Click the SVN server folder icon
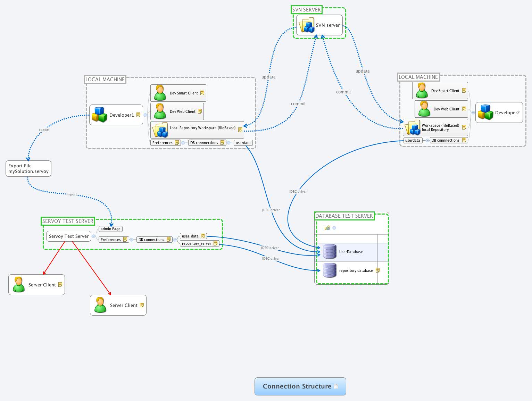The width and height of the screenshot is (532, 401). (306, 25)
